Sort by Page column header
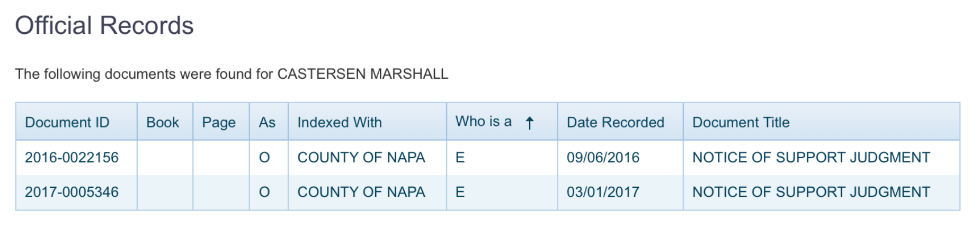This screenshot has width=980, height=238. click(219, 122)
